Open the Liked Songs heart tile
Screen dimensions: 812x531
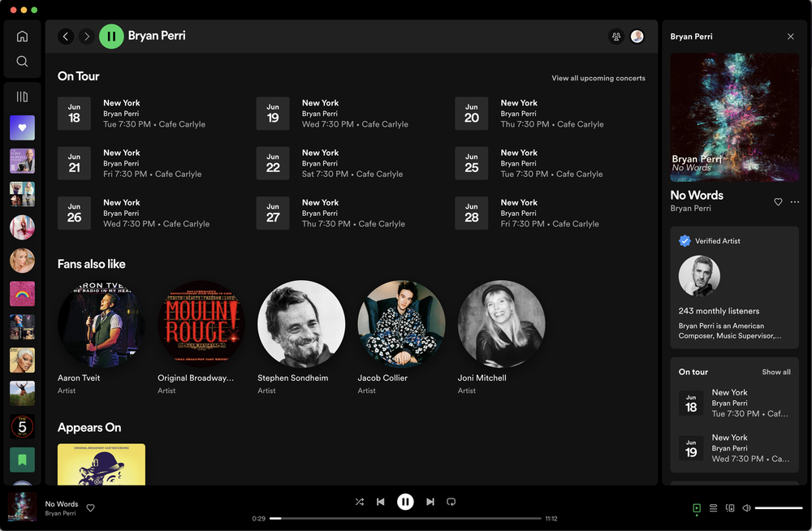[x=22, y=128]
